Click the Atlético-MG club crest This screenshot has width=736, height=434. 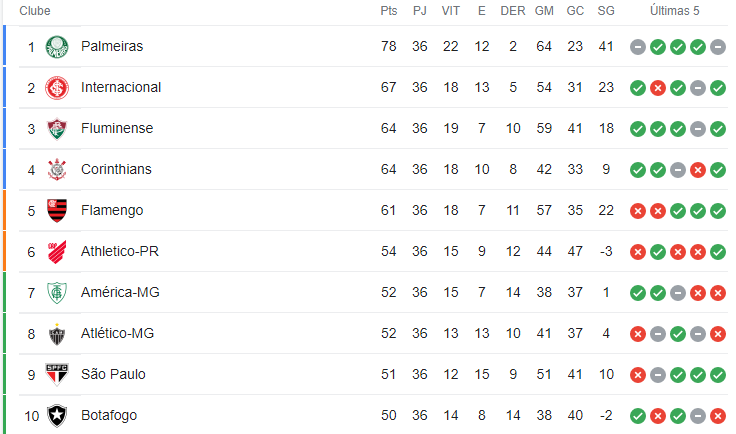57,334
